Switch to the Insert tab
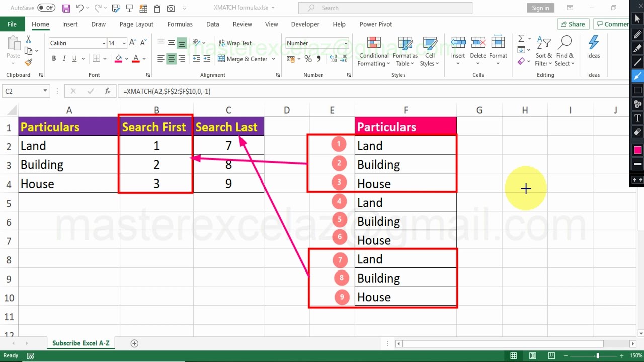 point(70,24)
